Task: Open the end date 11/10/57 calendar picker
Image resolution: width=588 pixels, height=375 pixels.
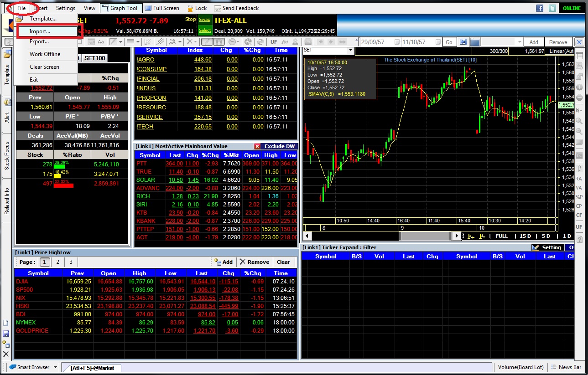Action: click(438, 42)
